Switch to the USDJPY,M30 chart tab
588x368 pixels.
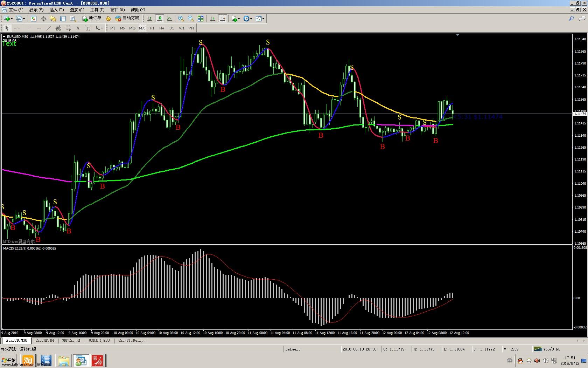point(99,340)
